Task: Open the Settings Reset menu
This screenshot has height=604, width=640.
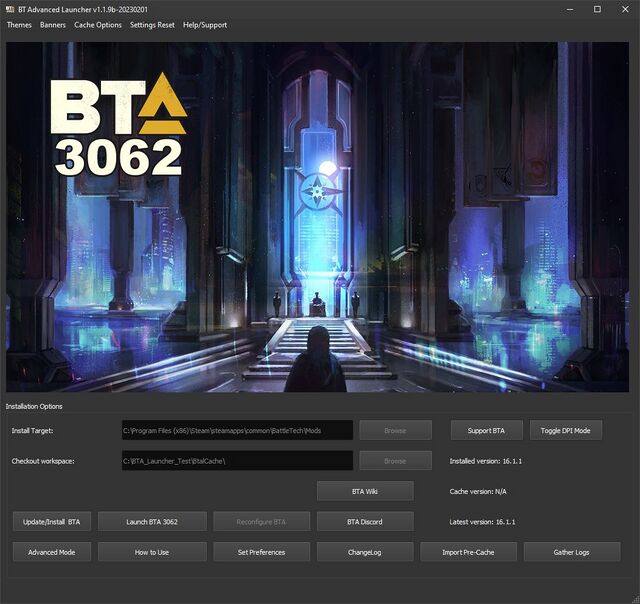Action: (152, 25)
